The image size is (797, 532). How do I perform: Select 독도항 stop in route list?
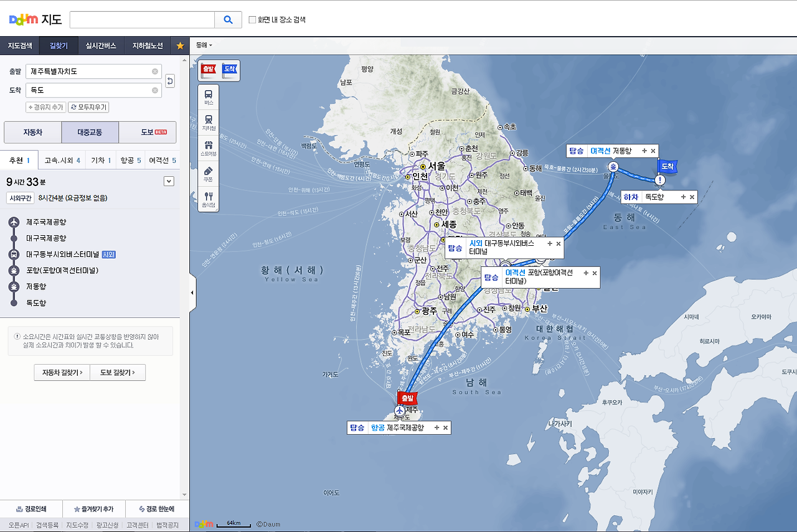click(36, 303)
